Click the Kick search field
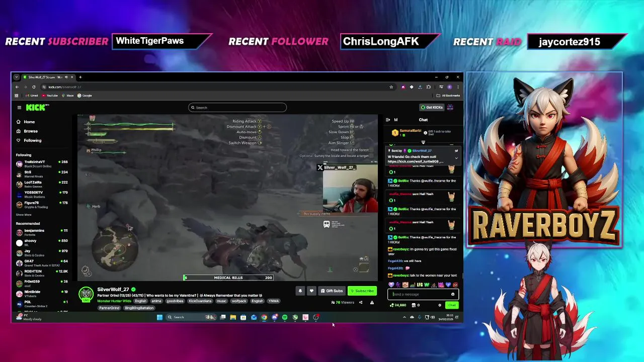644x362 pixels. coord(237,107)
